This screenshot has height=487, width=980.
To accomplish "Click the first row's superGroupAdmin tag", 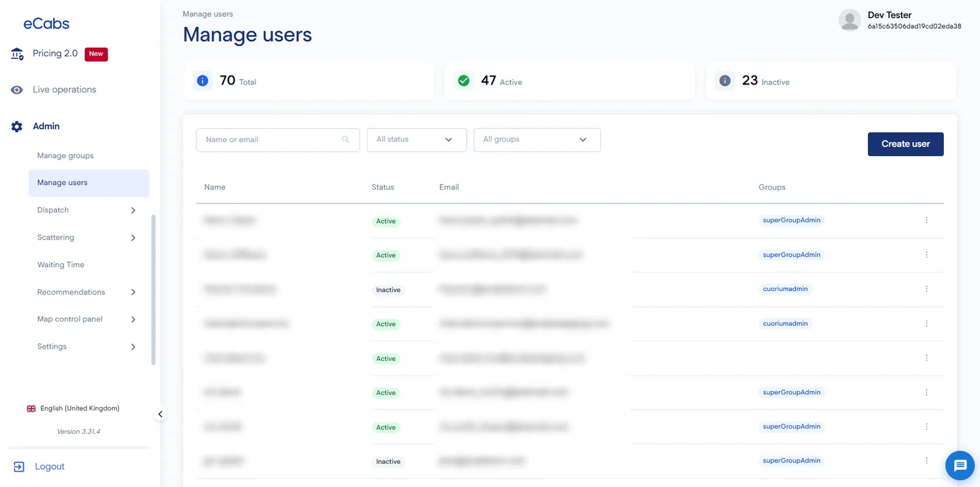I will (791, 220).
